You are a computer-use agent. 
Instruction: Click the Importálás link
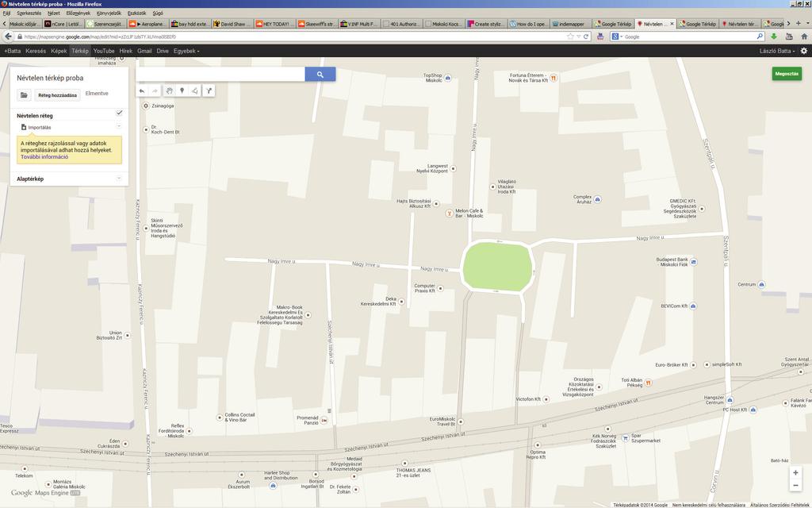coord(40,128)
